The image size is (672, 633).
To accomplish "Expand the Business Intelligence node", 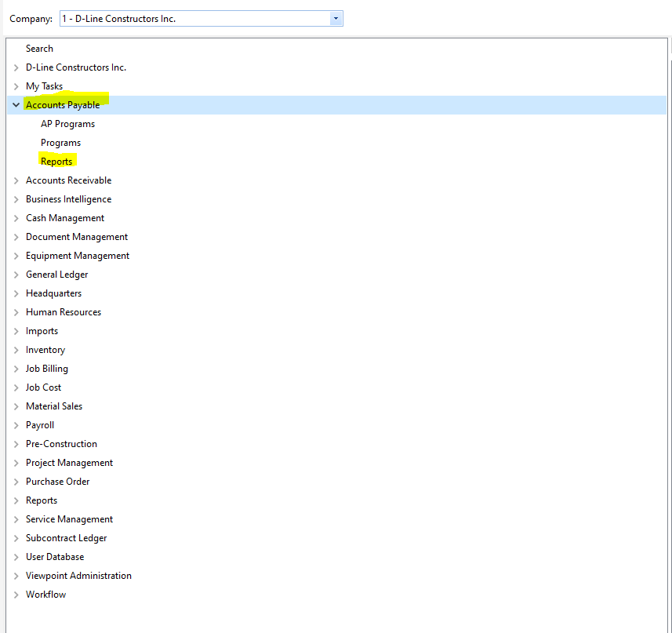I will (16, 200).
